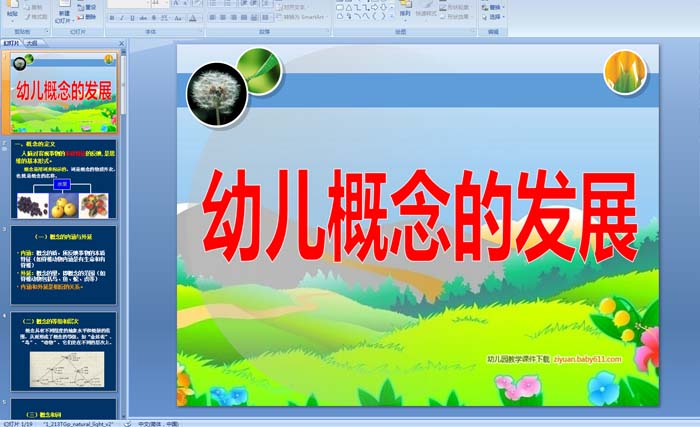Toggle Underline formatting

coord(132,18)
